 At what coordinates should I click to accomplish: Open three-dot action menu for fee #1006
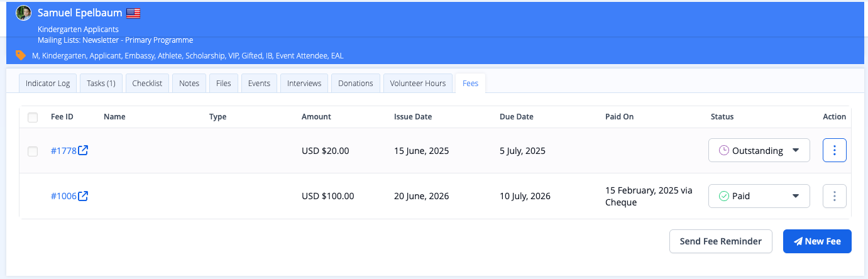(834, 196)
